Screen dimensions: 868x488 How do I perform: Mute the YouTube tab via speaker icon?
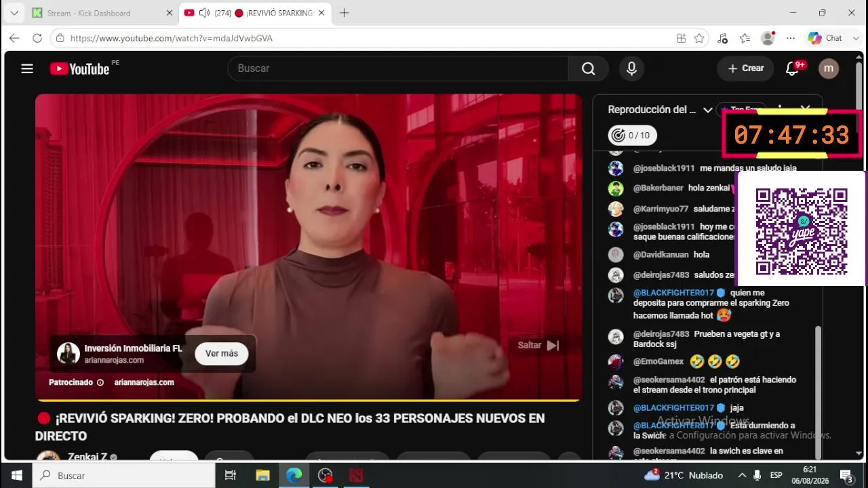pyautogui.click(x=204, y=13)
